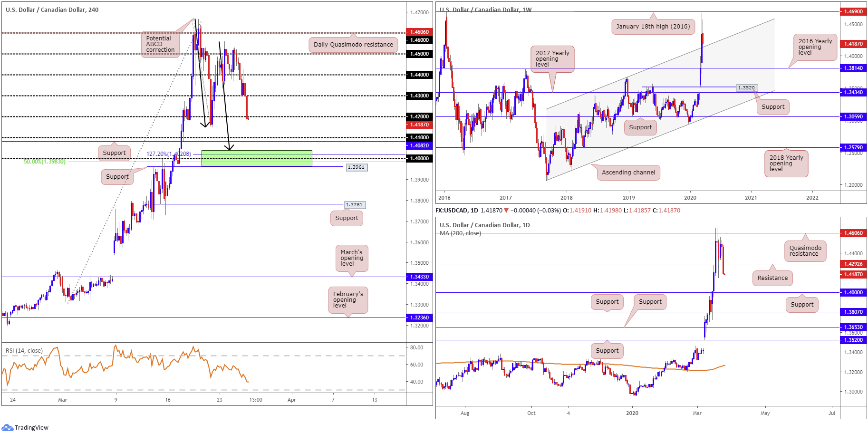Click the 'Support' callout near 1.3781
Viewport: 868px width, 433px height.
point(347,218)
